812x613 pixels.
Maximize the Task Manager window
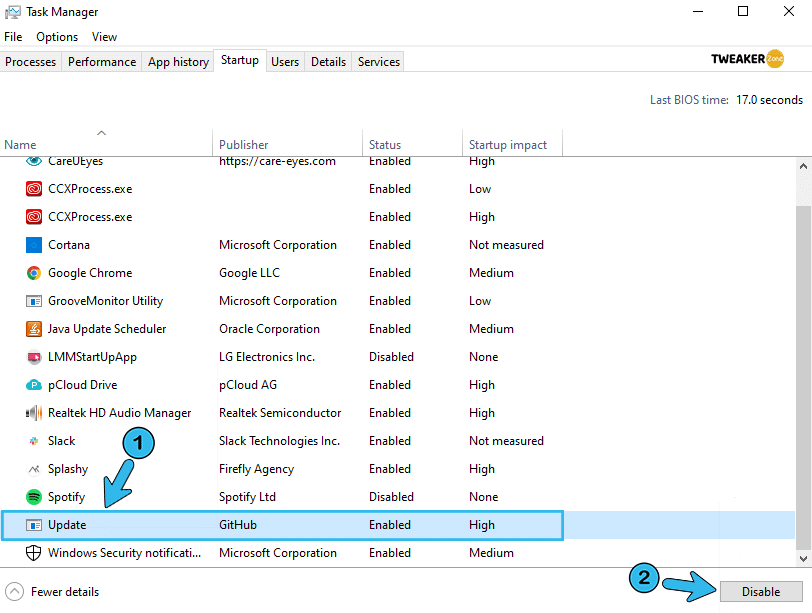point(743,11)
